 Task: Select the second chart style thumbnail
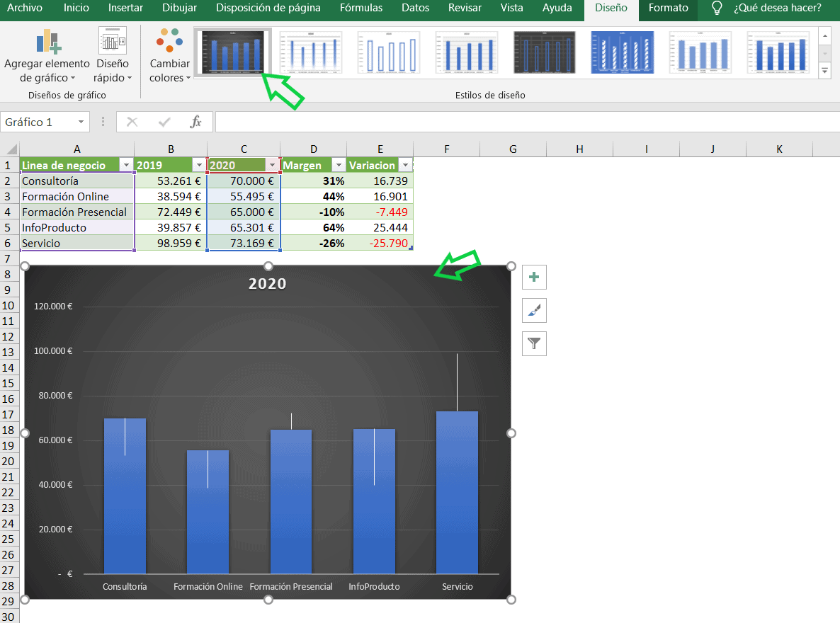click(311, 52)
